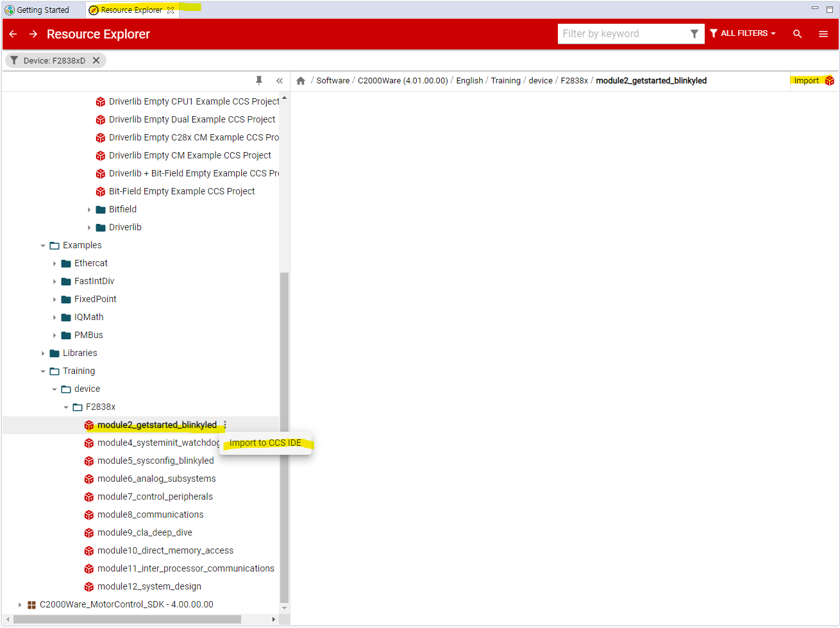
Task: Click the Getting Started tab icon
Action: tap(10, 10)
